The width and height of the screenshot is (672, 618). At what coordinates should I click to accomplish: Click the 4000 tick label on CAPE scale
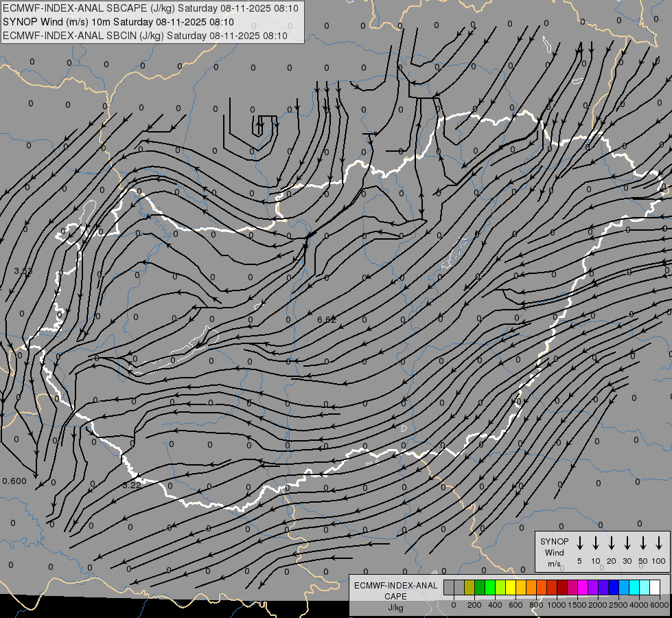click(639, 605)
